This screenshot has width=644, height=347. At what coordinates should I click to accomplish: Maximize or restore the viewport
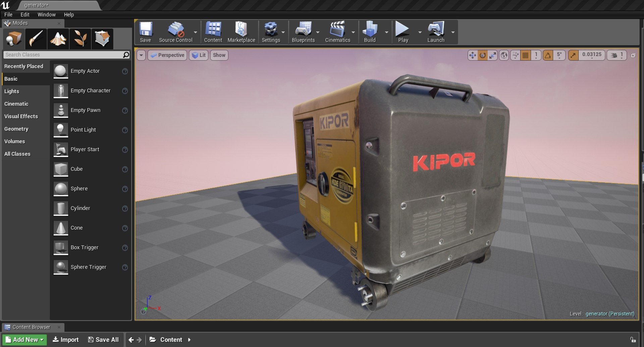pyautogui.click(x=633, y=55)
